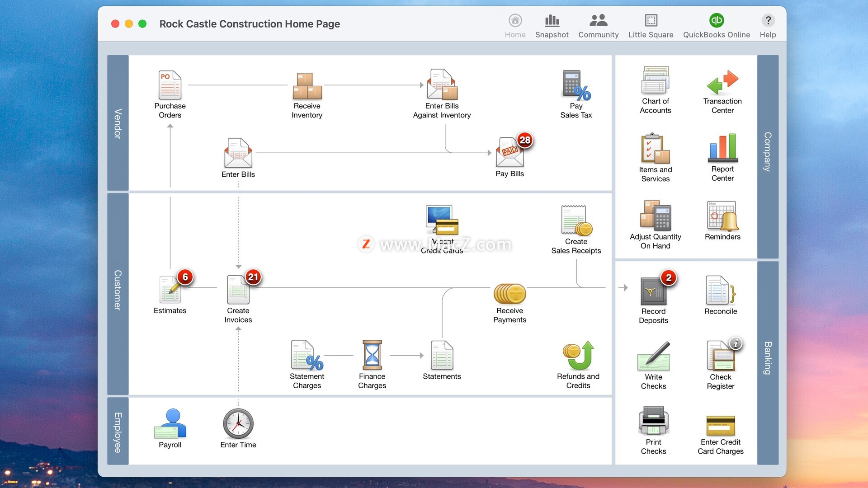Click the info badge on Check Register
Screen dimensions: 868x488
click(x=736, y=343)
